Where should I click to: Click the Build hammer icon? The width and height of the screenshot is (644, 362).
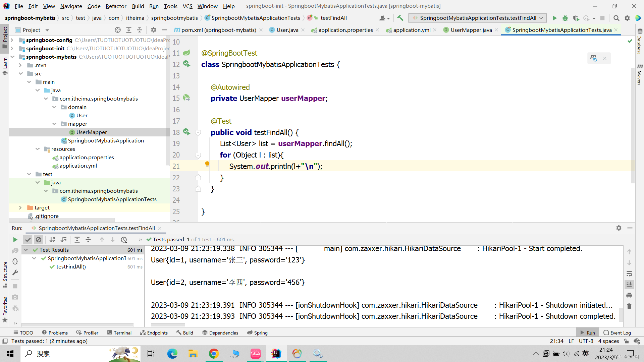[x=400, y=18]
